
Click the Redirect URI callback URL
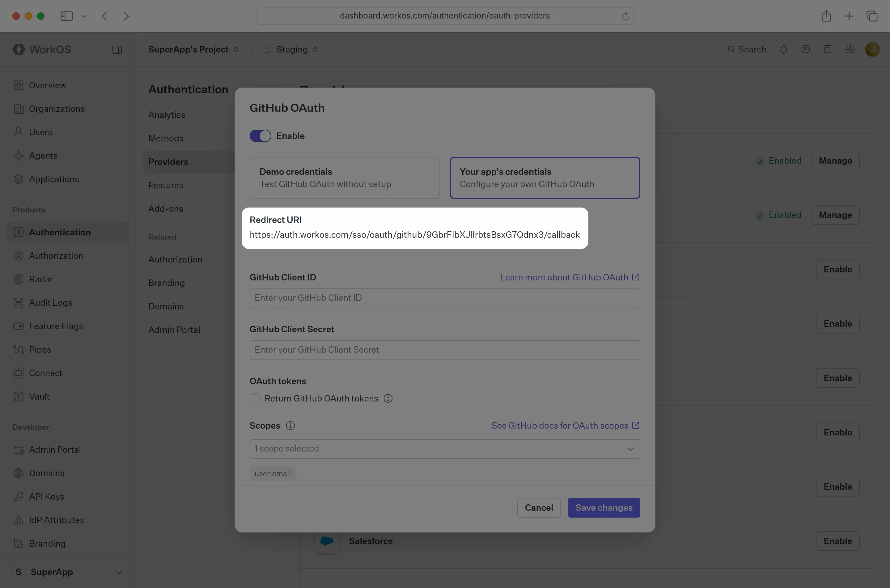pos(415,235)
